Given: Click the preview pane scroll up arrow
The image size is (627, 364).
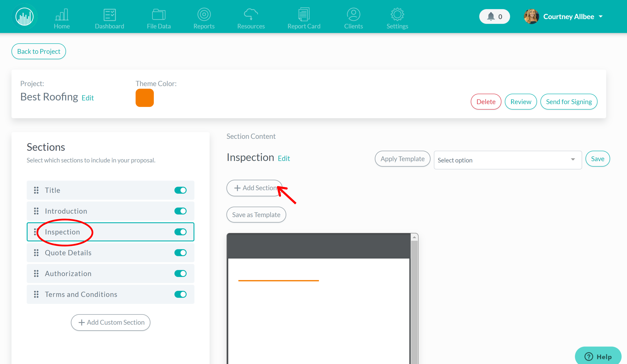Looking at the screenshot, I should pos(414,237).
